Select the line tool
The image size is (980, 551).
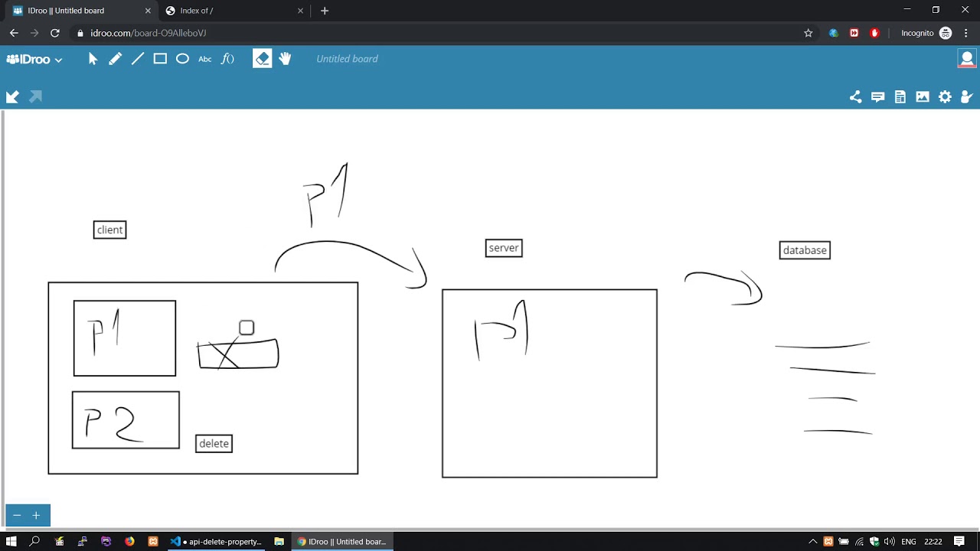click(x=138, y=59)
